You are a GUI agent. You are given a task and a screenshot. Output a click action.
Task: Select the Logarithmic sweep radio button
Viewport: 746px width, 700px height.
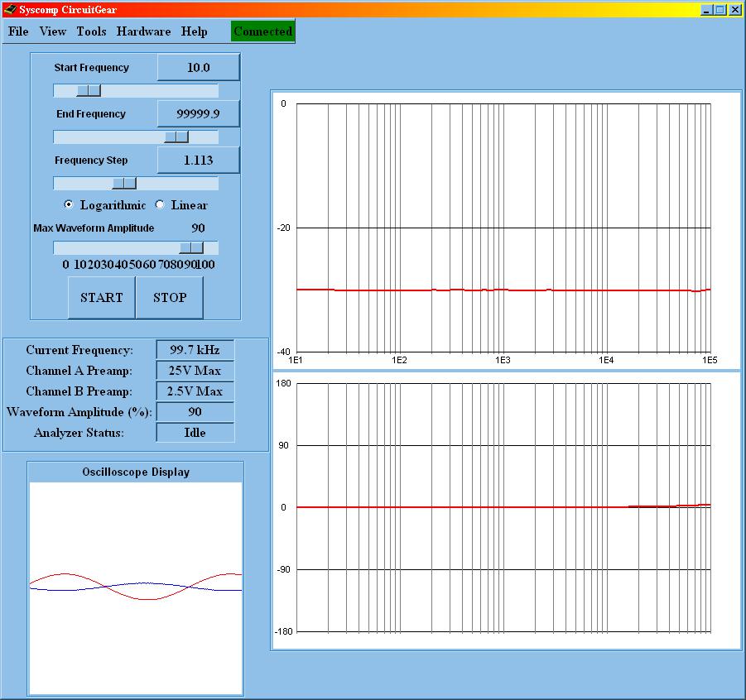(69, 205)
